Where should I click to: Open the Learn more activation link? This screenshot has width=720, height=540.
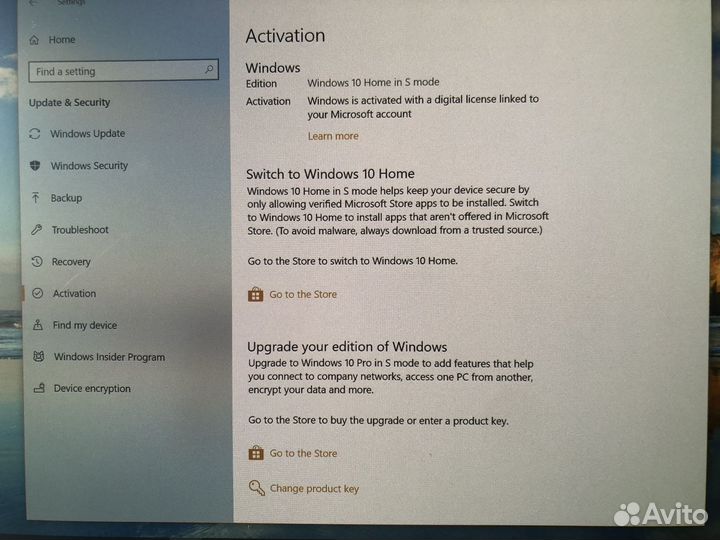pyautogui.click(x=332, y=136)
